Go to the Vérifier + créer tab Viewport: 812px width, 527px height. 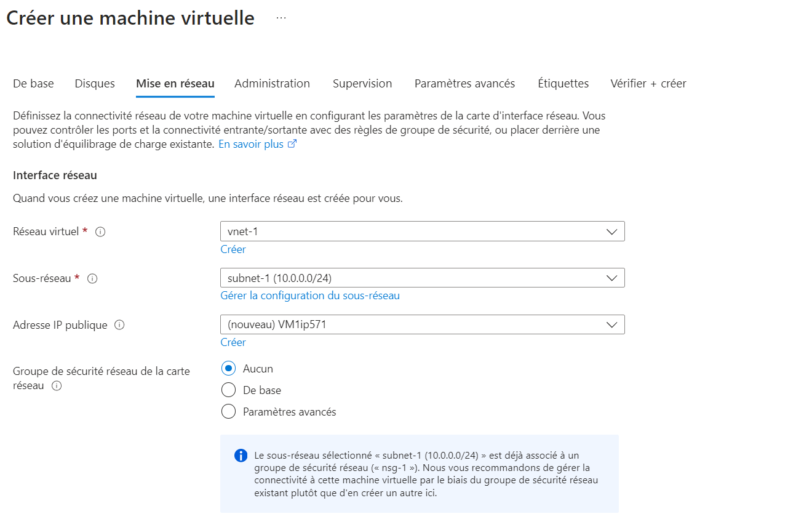(x=648, y=84)
